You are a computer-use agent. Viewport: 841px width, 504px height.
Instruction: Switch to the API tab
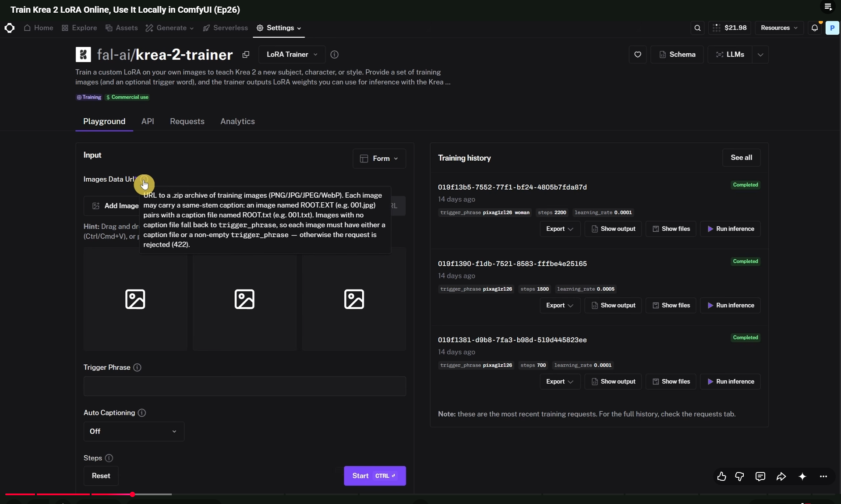point(148,122)
